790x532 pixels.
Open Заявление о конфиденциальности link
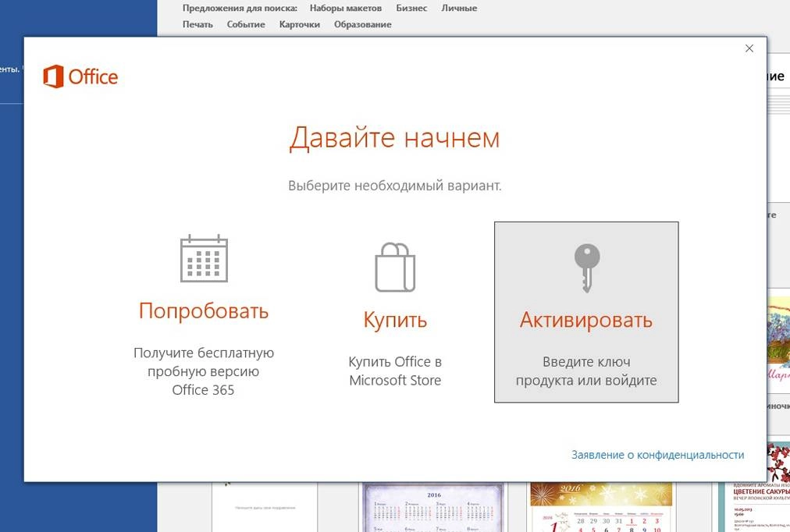coord(657,455)
